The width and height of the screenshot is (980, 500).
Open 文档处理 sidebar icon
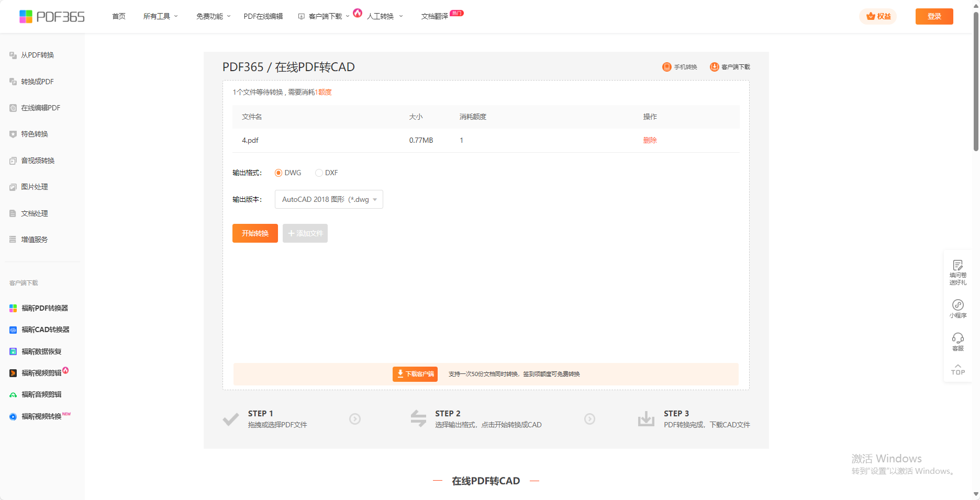point(13,213)
